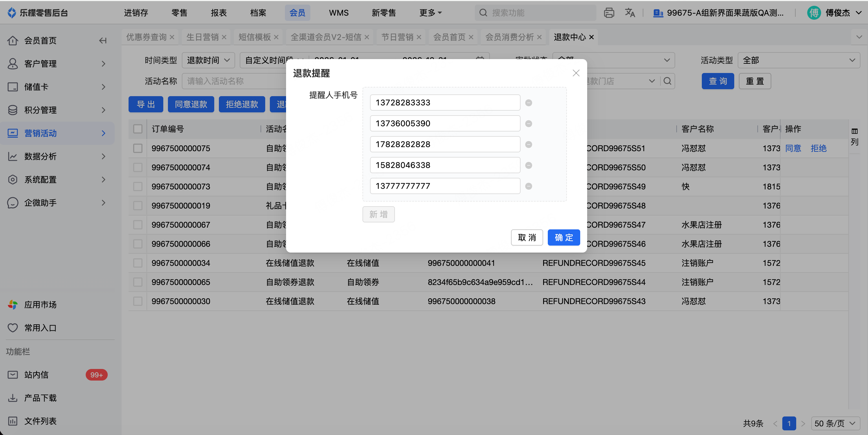This screenshot has width=868, height=435.
Task: Click the 取消 button in the dialog
Action: click(x=527, y=237)
